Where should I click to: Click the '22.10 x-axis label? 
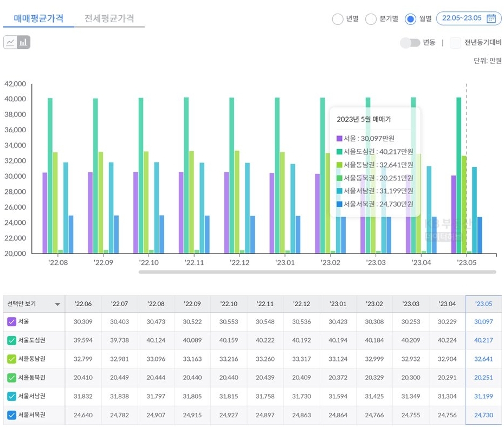[x=149, y=262]
